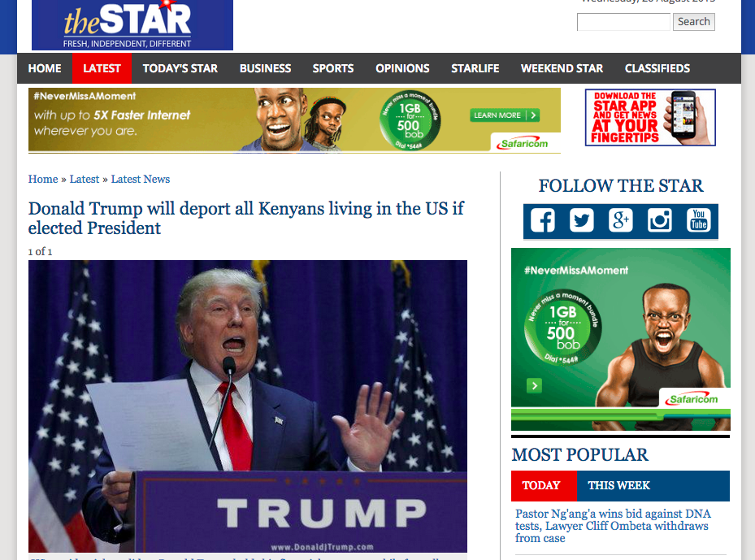The height and width of the screenshot is (560, 755).
Task: Focus the search text field
Action: (x=623, y=22)
